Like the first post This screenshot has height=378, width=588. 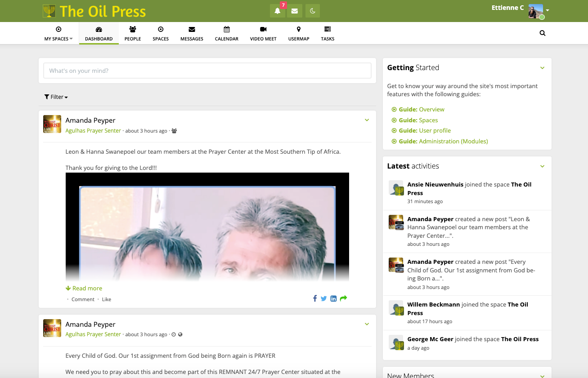coord(107,299)
